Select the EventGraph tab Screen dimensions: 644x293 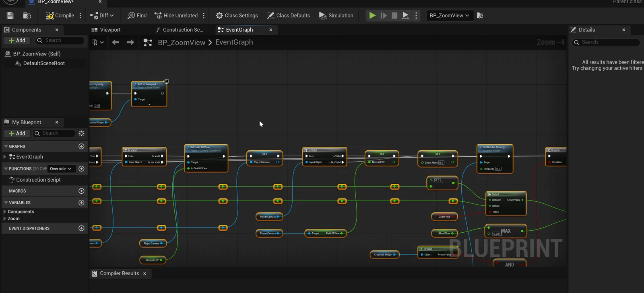point(239,30)
